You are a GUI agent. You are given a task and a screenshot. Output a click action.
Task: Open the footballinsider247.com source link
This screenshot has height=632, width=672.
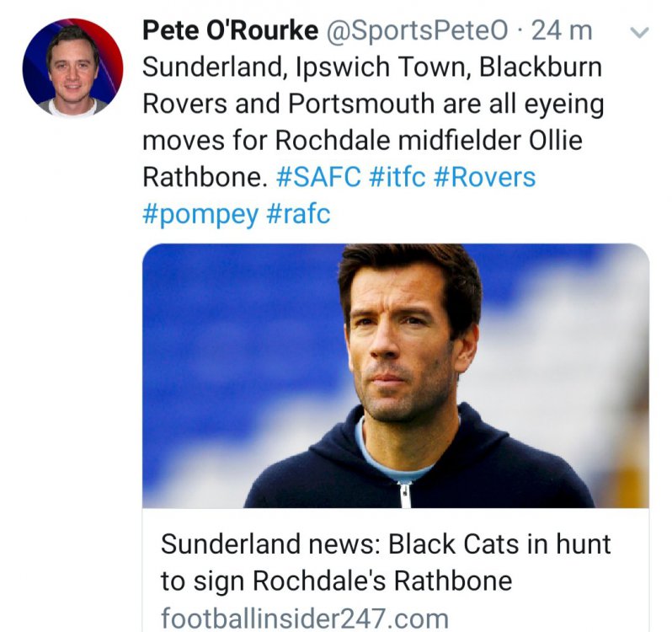304,615
